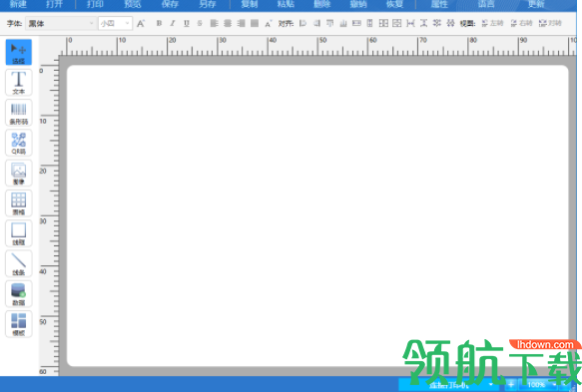The height and width of the screenshot is (392, 582).
Task: Align text center
Action: coord(228,23)
